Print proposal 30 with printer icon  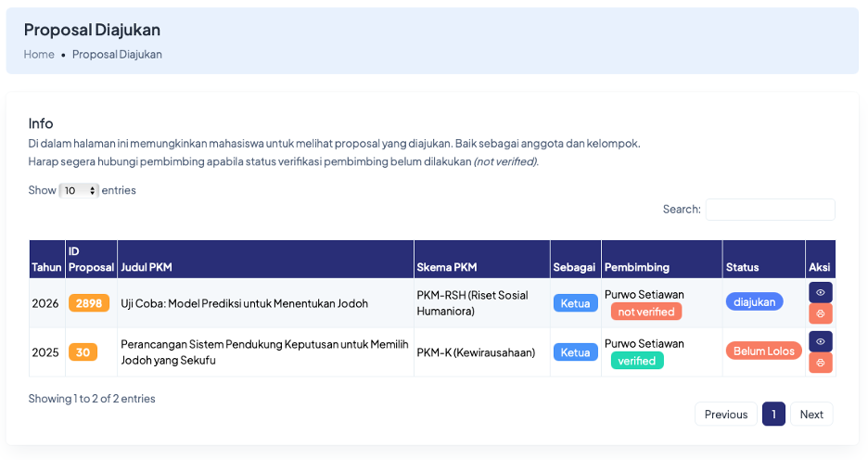pos(821,364)
